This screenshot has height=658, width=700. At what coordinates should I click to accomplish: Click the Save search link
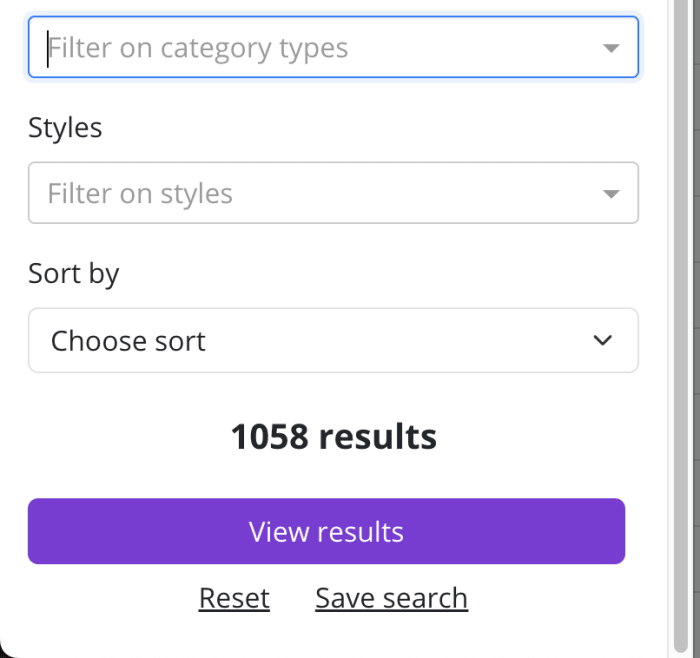pyautogui.click(x=391, y=598)
